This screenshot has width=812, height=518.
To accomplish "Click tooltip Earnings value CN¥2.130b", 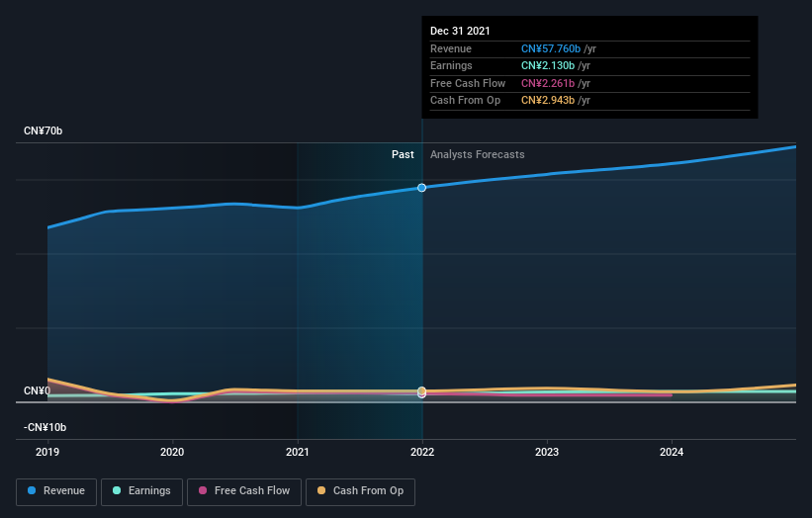I will (x=547, y=65).
